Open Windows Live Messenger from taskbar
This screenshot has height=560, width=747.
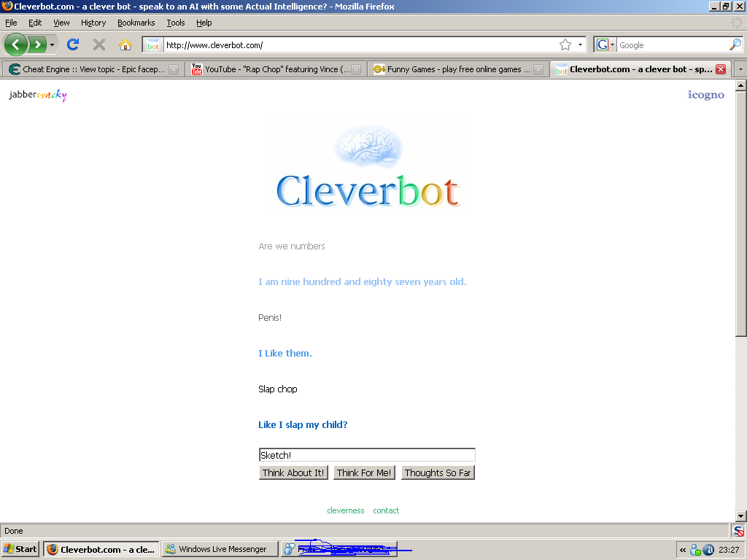[220, 549]
